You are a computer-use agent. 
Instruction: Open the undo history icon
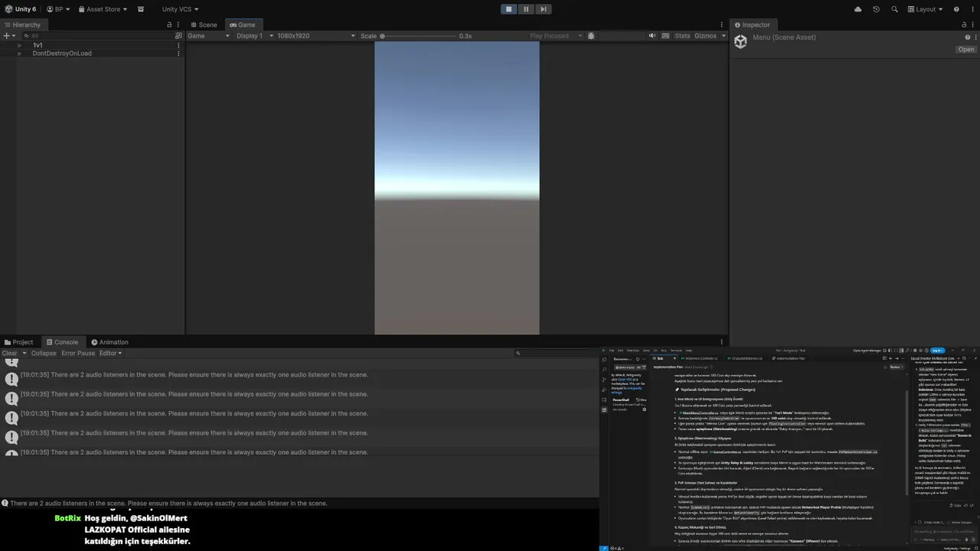pos(877,9)
